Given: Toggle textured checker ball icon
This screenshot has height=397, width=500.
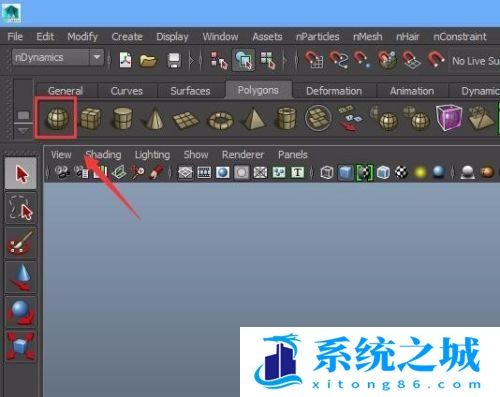Looking at the screenshot, I should (x=402, y=172).
